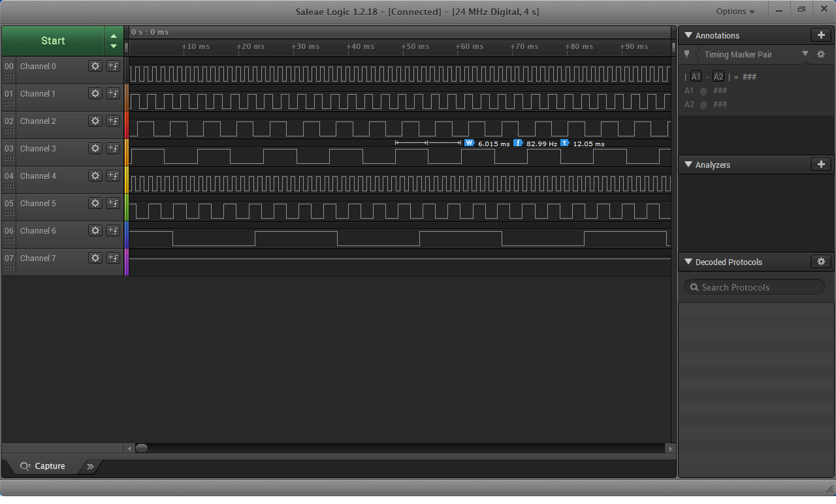Screen dimensions: 836x504
Task: Collapse the Annotations panel
Action: (x=688, y=35)
